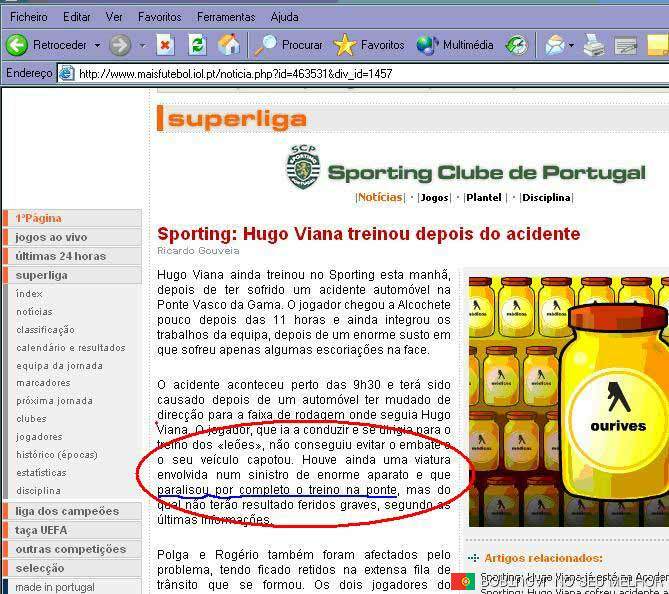Click the article headline about Hugo Viana
This screenshot has width=669, height=594.
pos(368,233)
